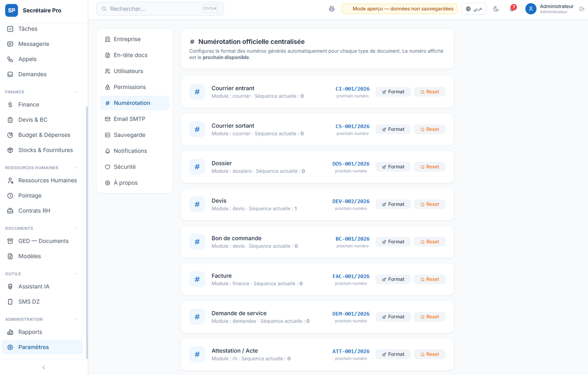Click the pie chart icon for Budget & Dépenses
Screen dimensions: 588x375
point(10,135)
